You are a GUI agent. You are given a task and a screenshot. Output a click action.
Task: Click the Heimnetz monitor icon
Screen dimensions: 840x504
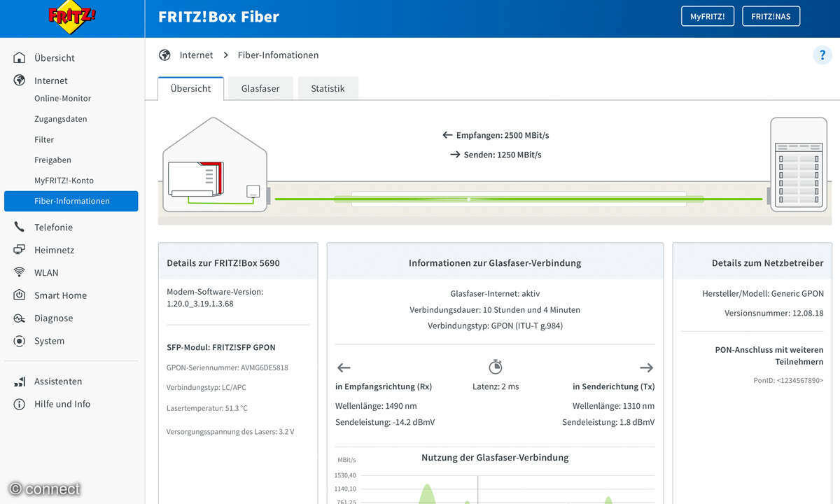click(20, 250)
